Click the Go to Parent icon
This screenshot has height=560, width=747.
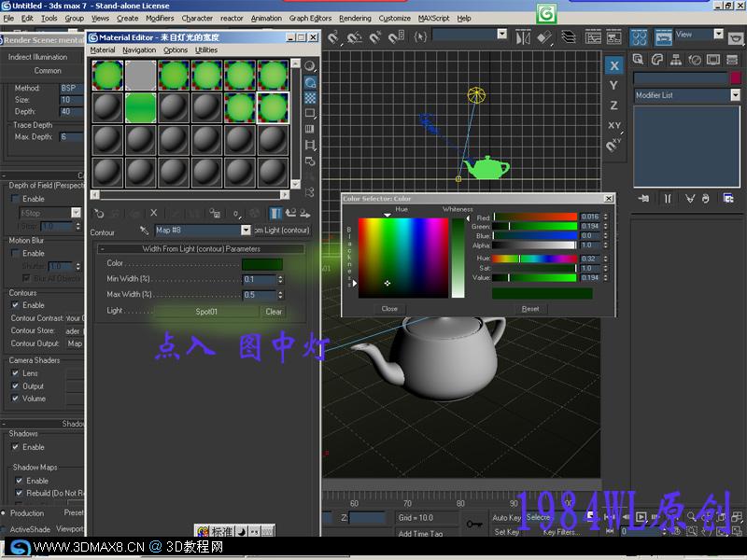tap(290, 214)
